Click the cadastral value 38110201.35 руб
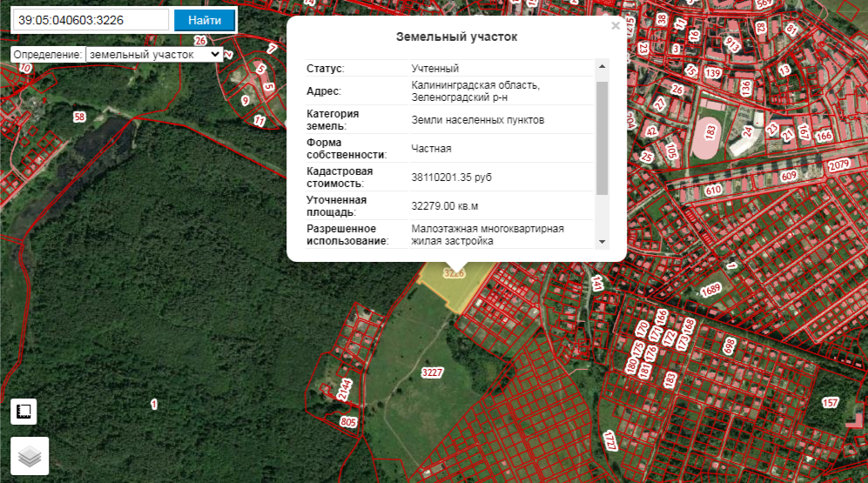 [451, 177]
